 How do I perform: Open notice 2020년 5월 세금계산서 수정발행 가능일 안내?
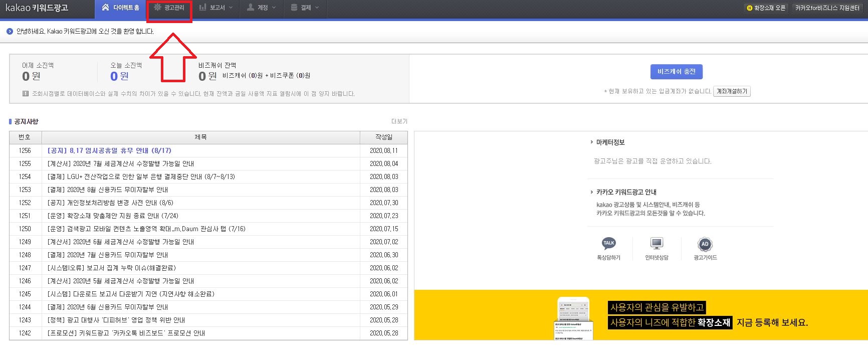coord(121,281)
